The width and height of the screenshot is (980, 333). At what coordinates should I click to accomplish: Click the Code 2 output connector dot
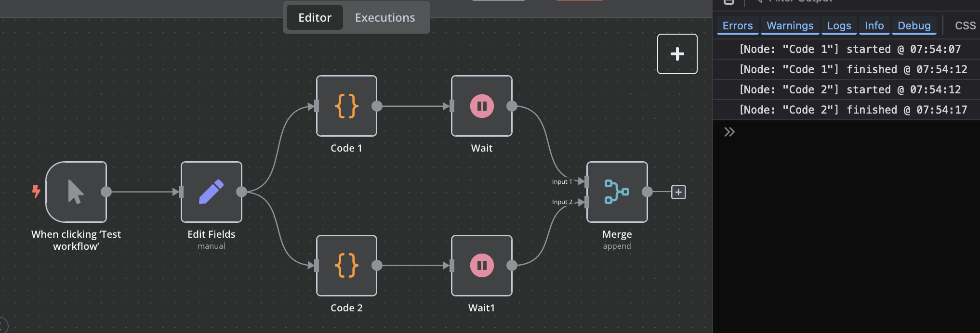pos(377,265)
